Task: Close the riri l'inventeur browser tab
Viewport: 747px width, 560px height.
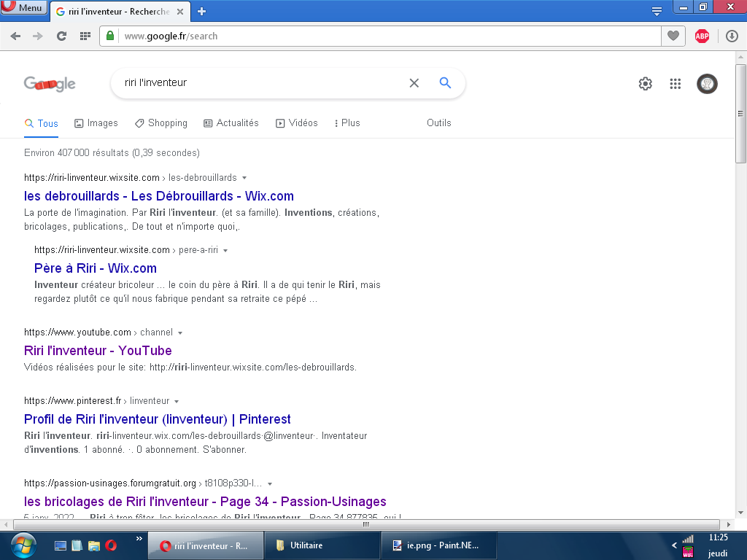Action: [180, 12]
